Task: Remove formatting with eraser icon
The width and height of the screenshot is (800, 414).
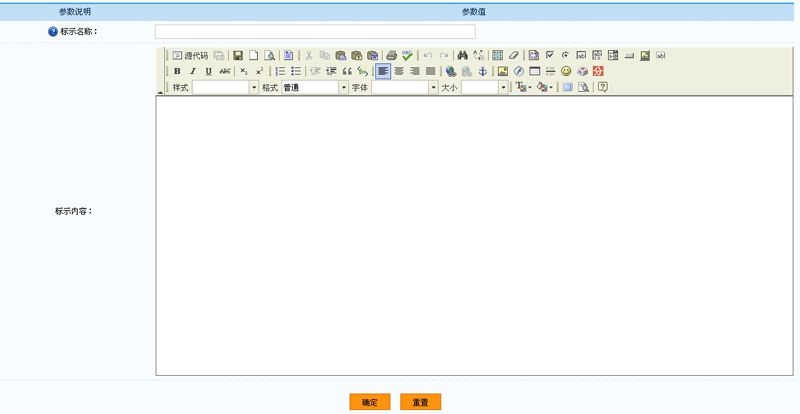Action: click(513, 56)
